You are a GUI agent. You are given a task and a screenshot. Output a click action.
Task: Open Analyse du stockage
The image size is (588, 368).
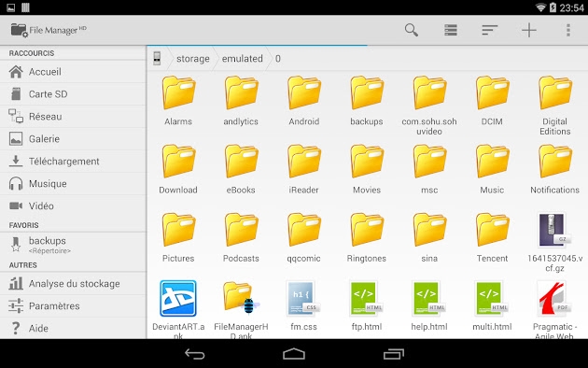pyautogui.click(x=73, y=284)
